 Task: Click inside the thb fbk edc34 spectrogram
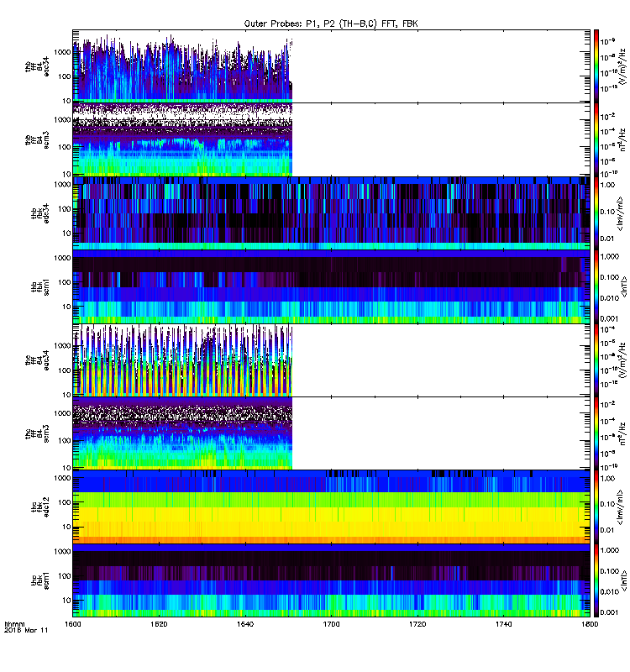point(331,213)
